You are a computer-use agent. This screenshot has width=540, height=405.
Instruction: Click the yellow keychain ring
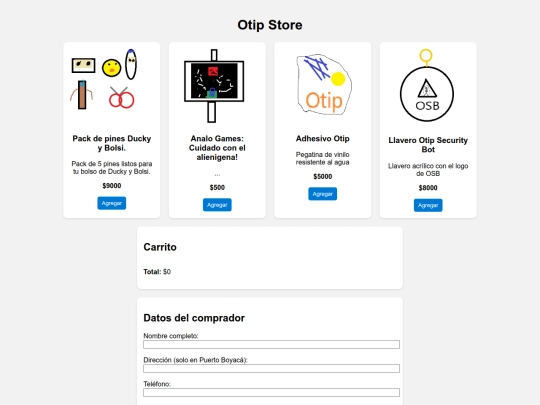426,56
